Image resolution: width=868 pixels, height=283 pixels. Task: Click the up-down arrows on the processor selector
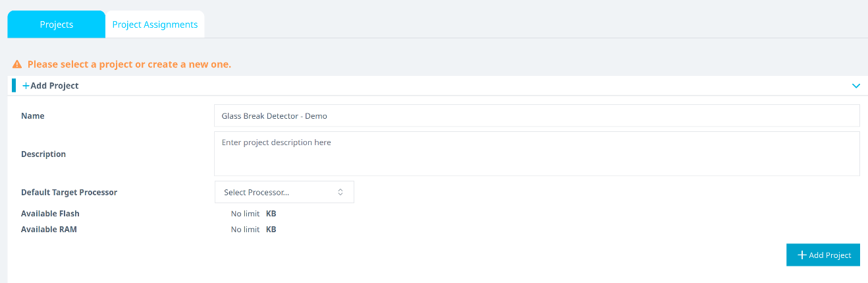(340, 192)
